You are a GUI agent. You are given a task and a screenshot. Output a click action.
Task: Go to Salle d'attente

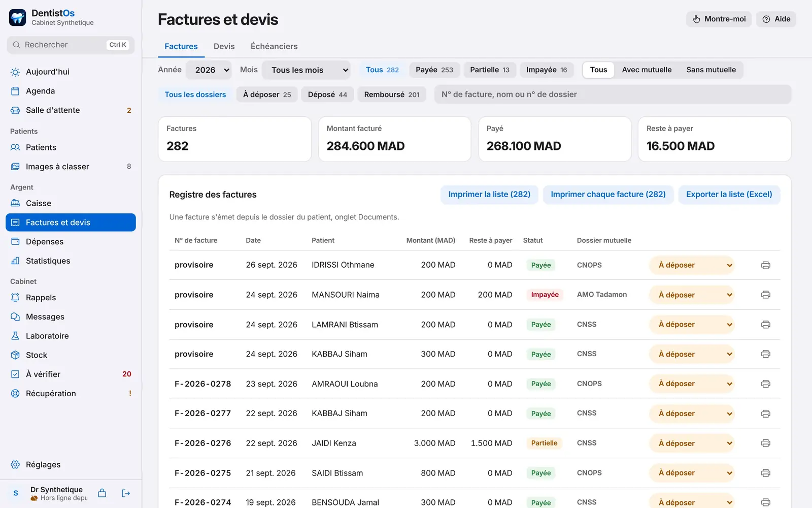[71, 110]
